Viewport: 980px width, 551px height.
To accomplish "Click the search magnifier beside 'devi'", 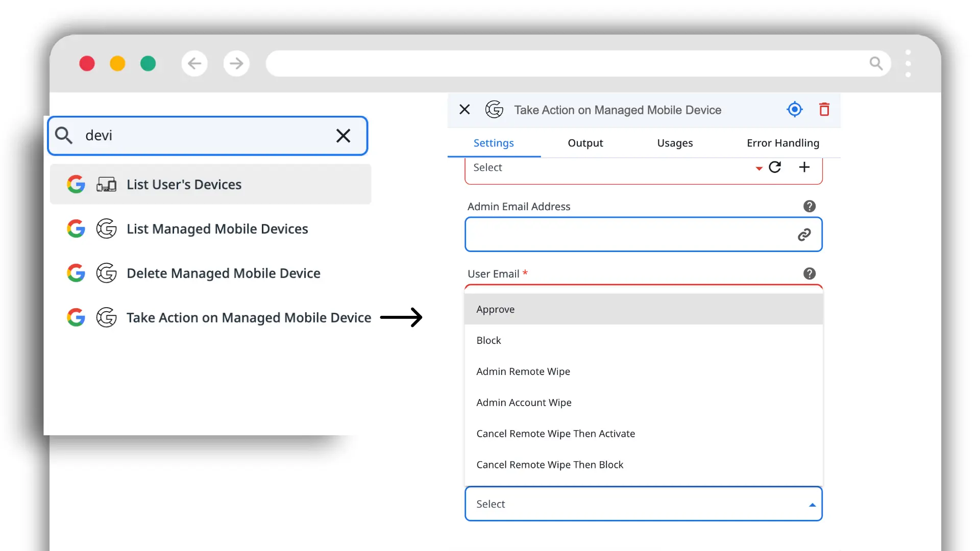I will coord(64,135).
